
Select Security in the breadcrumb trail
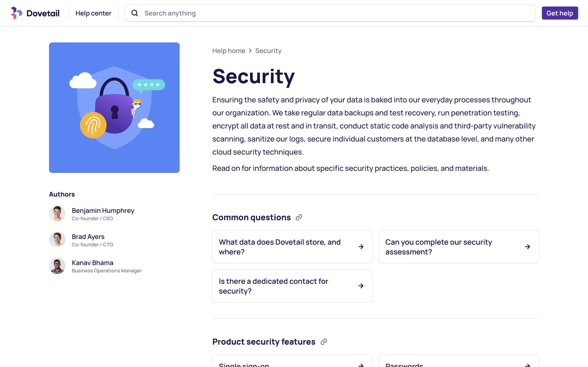coord(268,51)
